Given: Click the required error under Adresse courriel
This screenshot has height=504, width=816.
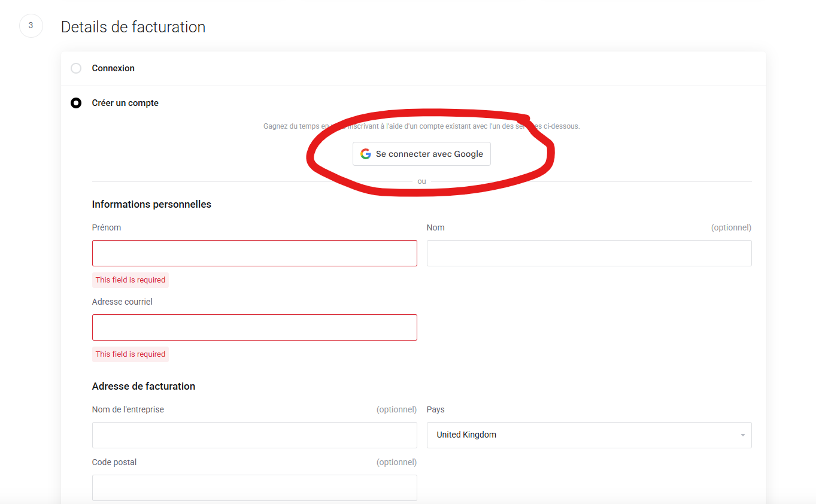Looking at the screenshot, I should (131, 354).
